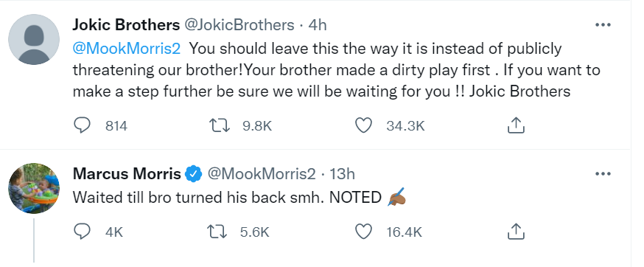Open the 13h timestamp of Morris tweet

tap(343, 174)
